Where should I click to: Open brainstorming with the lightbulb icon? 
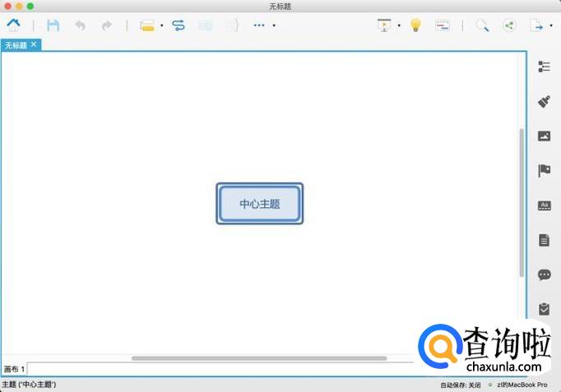pyautogui.click(x=415, y=25)
